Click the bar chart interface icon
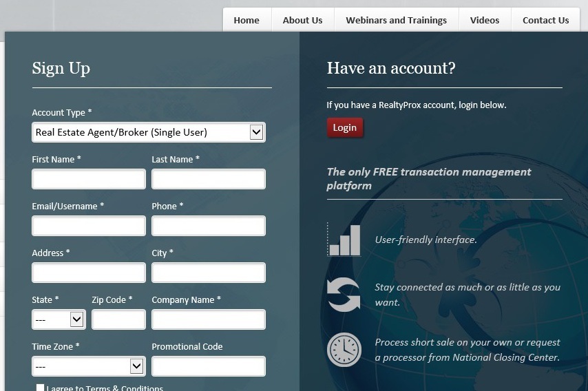 coord(344,240)
